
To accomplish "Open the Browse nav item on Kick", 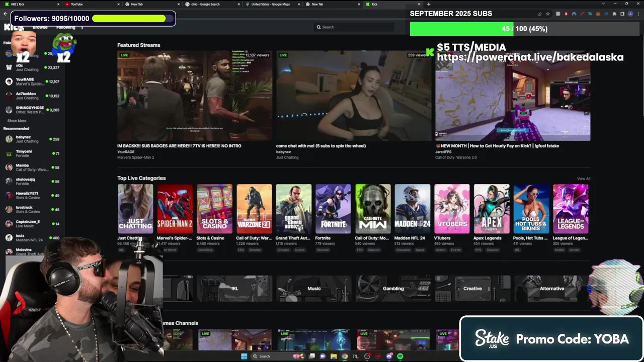I will point(40,27).
